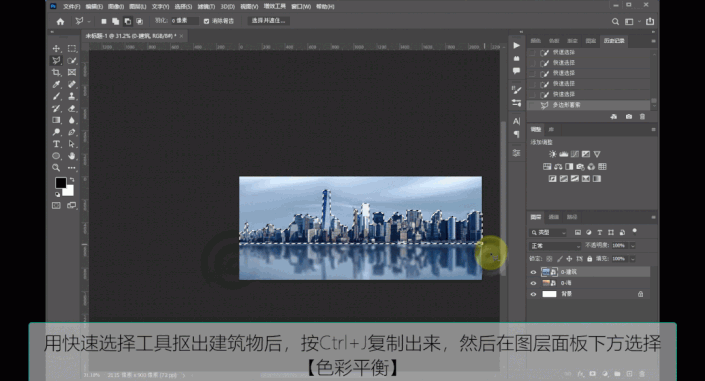This screenshot has width=705, height=381.
Task: Open the fill slider dropdown arrow
Action: [x=633, y=259]
